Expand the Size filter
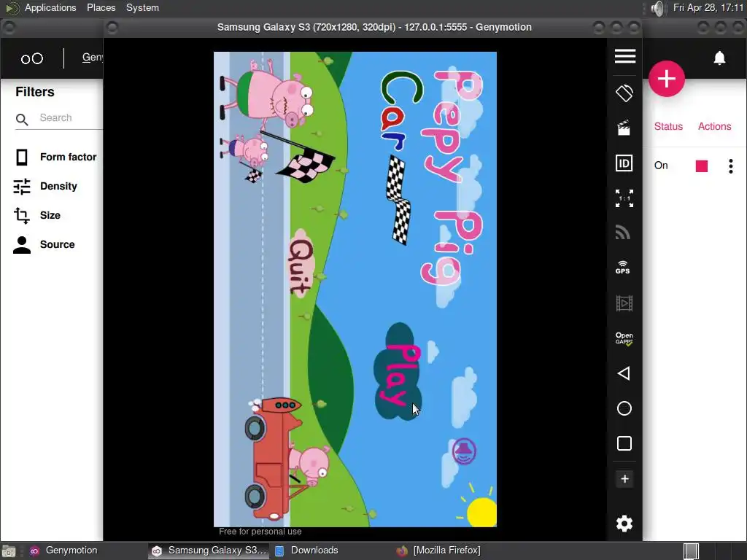 coord(37,215)
